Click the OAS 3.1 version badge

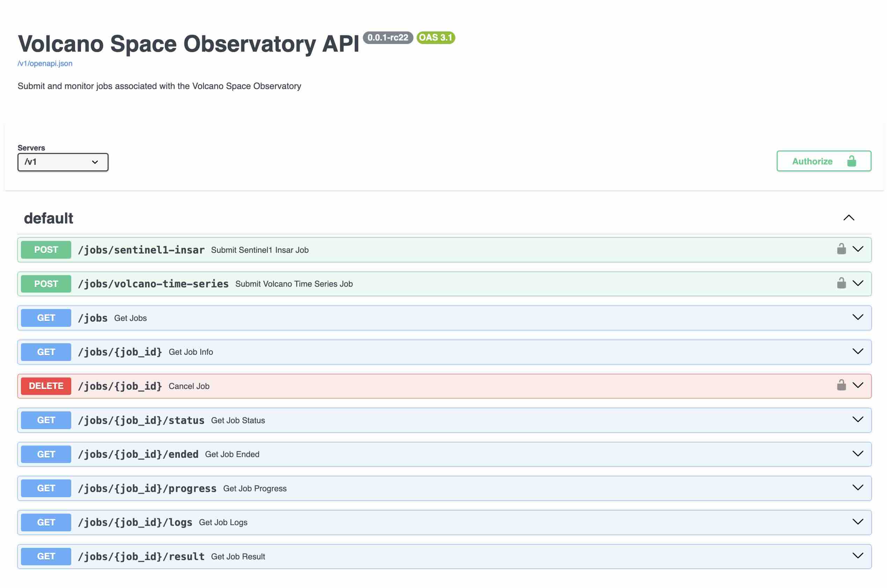[x=435, y=37]
